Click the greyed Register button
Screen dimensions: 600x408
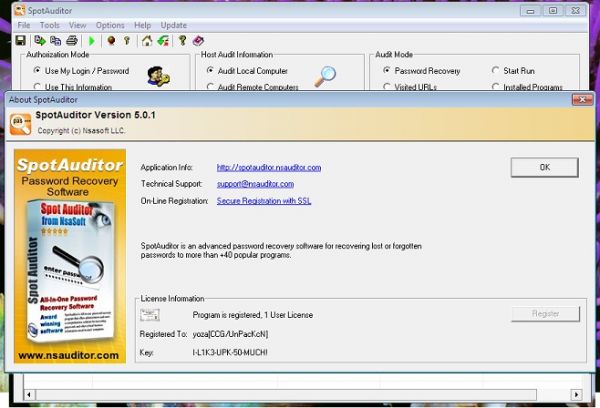click(x=545, y=314)
